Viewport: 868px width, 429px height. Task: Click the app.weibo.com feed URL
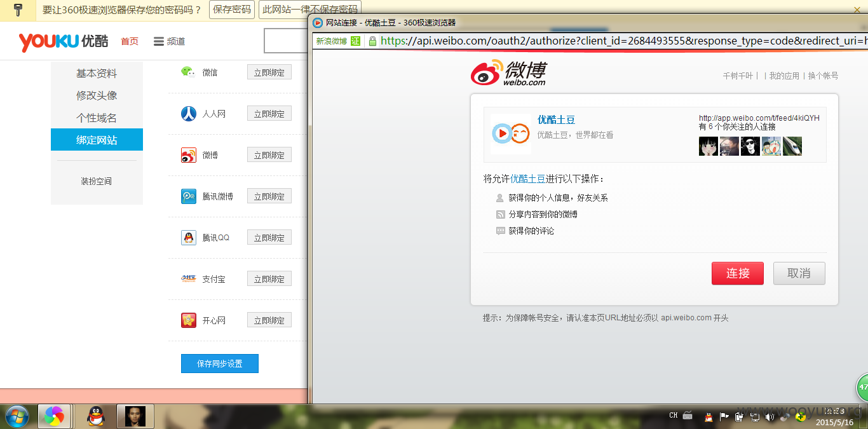759,118
